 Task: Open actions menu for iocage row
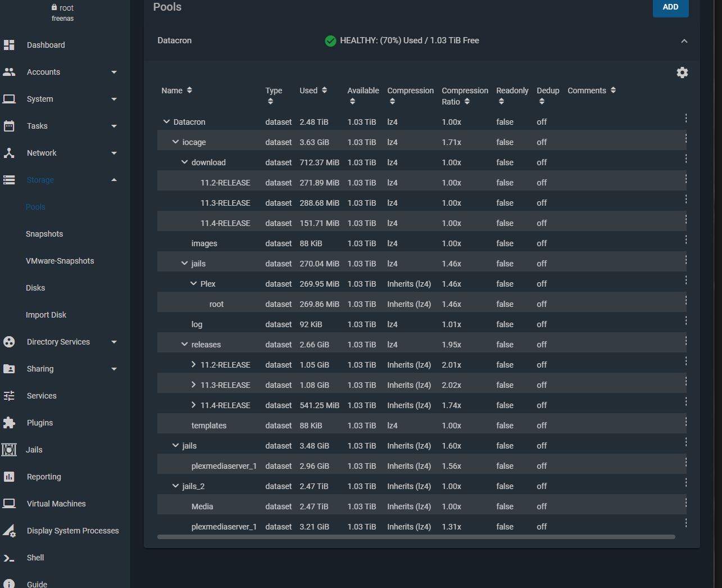coord(686,138)
